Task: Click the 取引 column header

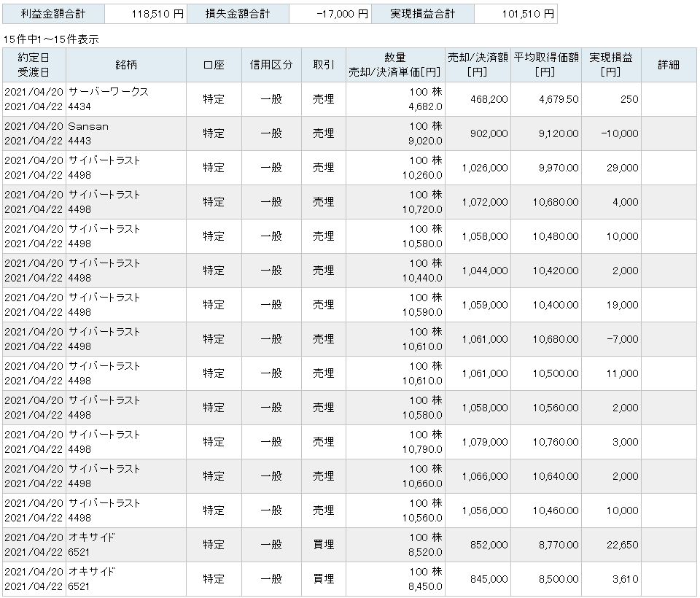Action: tap(324, 65)
